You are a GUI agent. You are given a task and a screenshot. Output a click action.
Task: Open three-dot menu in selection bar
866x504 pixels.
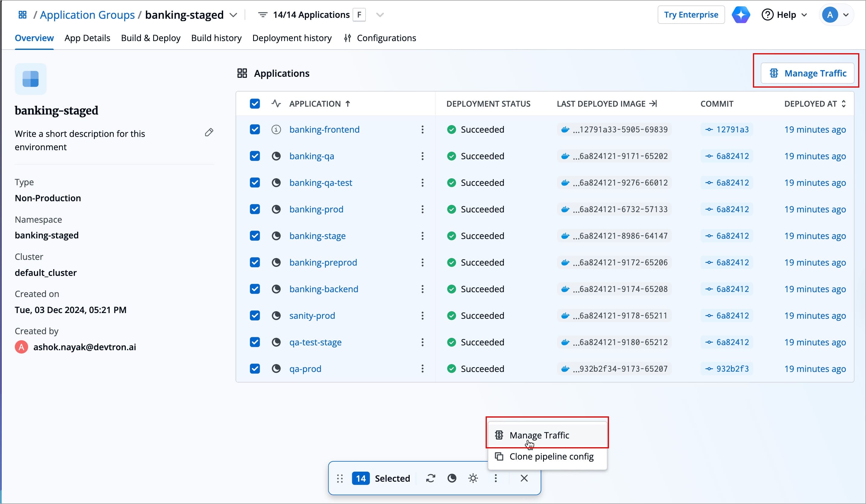click(496, 478)
